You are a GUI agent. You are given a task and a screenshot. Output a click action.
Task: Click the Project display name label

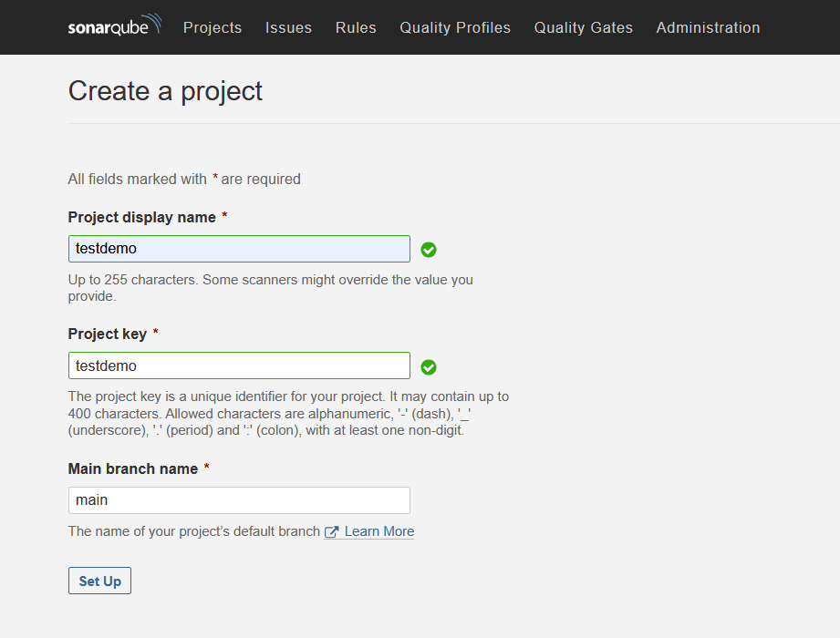(142, 217)
